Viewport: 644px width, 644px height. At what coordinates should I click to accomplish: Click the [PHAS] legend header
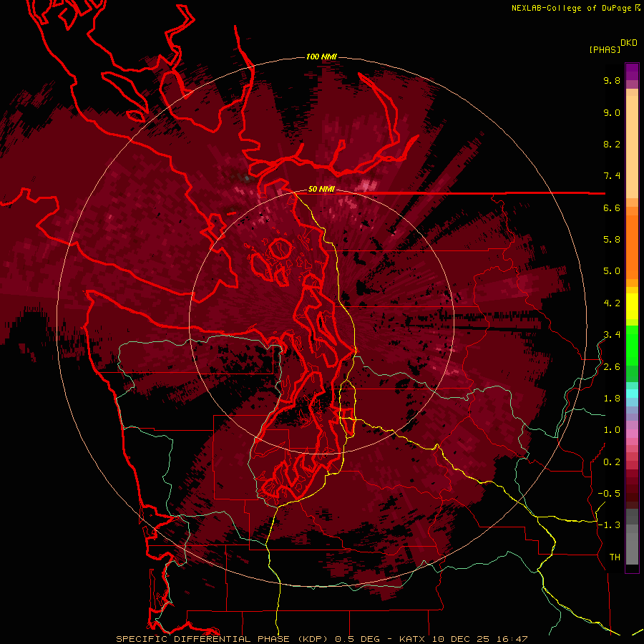605,50
